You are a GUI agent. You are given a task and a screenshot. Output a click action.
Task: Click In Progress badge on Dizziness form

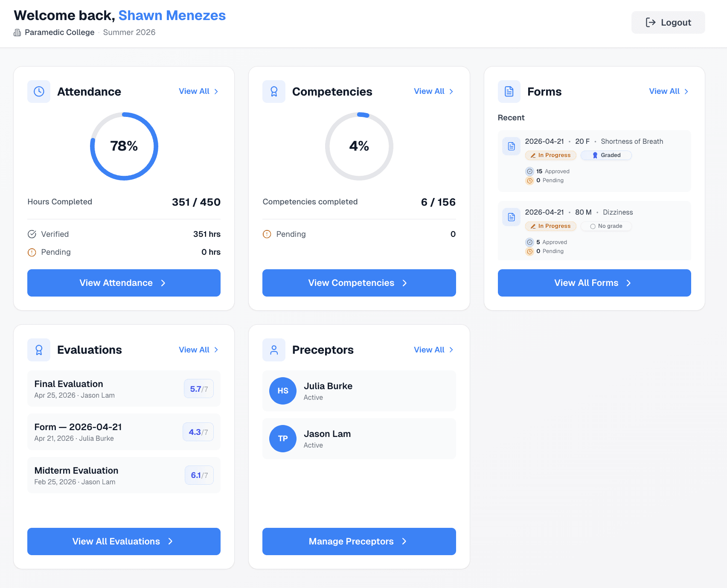point(551,226)
